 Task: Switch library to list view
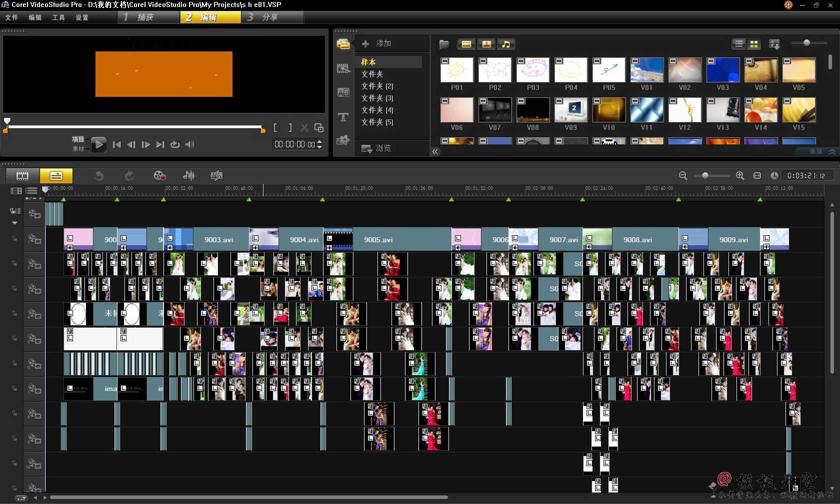(x=738, y=44)
